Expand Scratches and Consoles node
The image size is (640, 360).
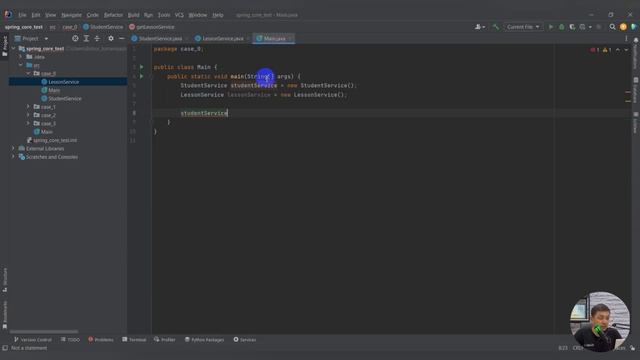pos(13,157)
